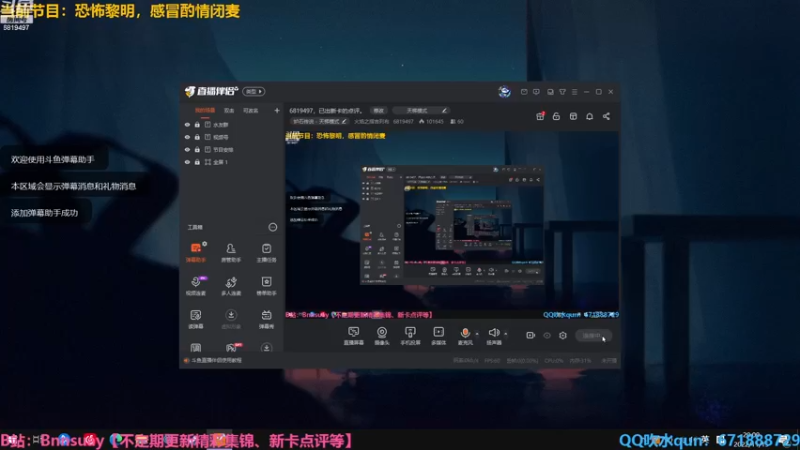Add 直播屏幕 screen capture source
Image resolution: width=800 pixels, height=450 pixels.
[354, 336]
